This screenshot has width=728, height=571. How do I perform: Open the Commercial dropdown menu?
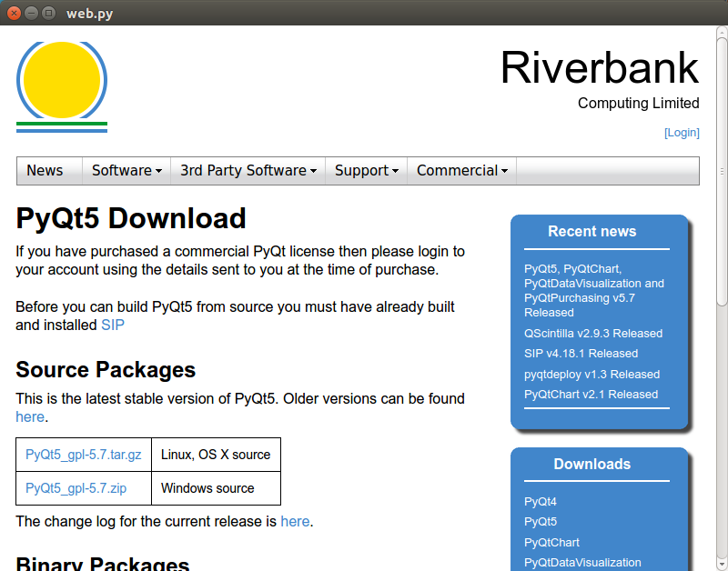[461, 171]
